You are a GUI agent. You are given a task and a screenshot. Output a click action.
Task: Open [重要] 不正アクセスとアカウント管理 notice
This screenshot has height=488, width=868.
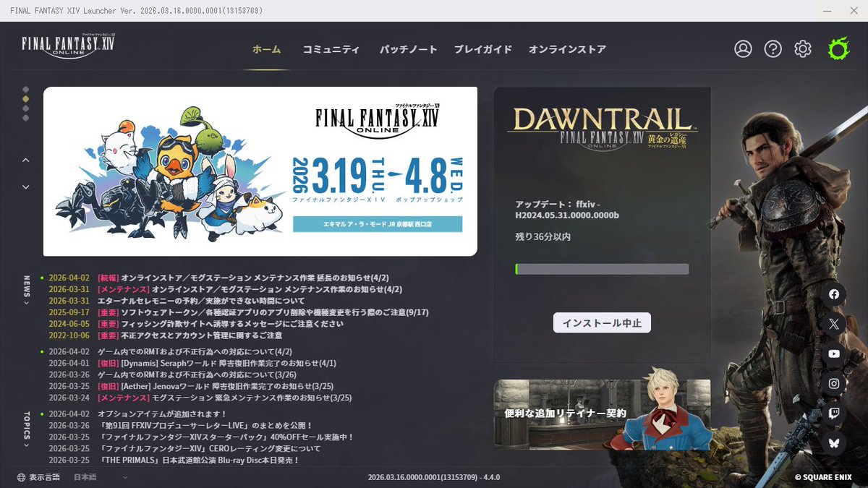(190, 335)
